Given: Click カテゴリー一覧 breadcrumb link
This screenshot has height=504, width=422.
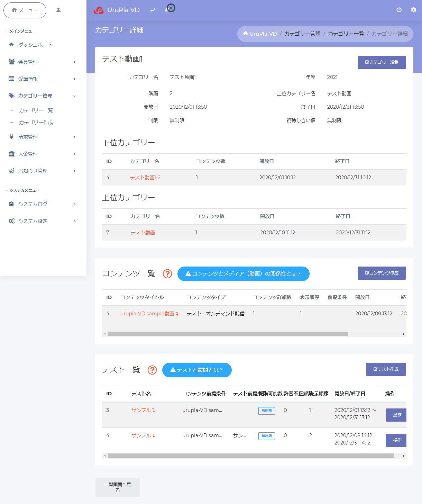Looking at the screenshot, I should click(x=346, y=34).
